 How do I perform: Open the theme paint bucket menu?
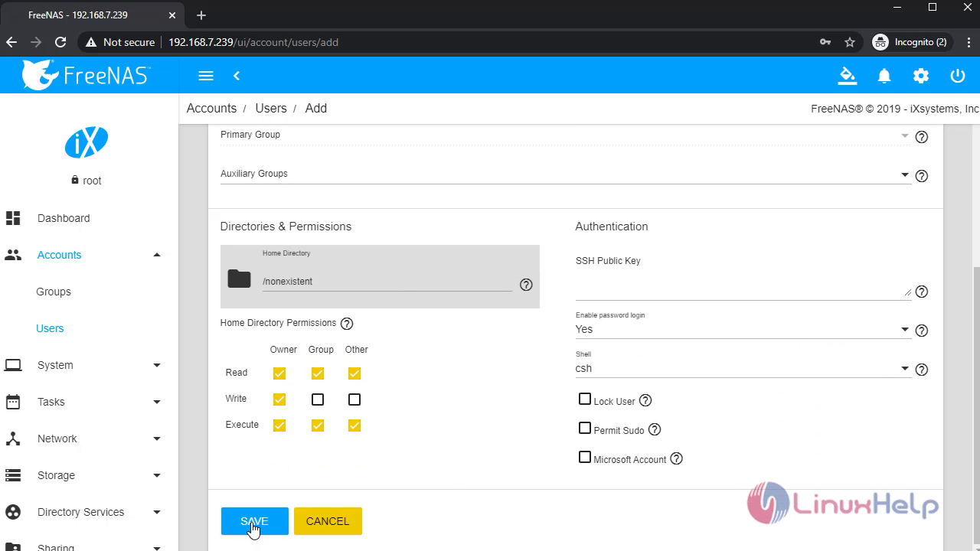847,76
